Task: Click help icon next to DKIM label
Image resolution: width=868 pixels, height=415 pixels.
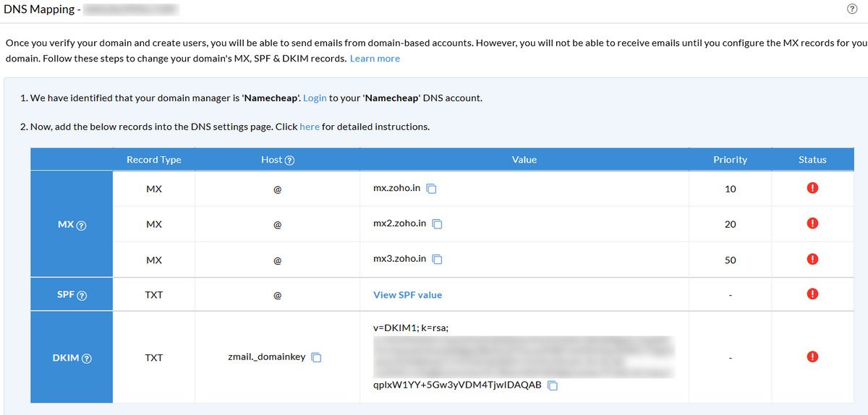Action: coord(87,359)
